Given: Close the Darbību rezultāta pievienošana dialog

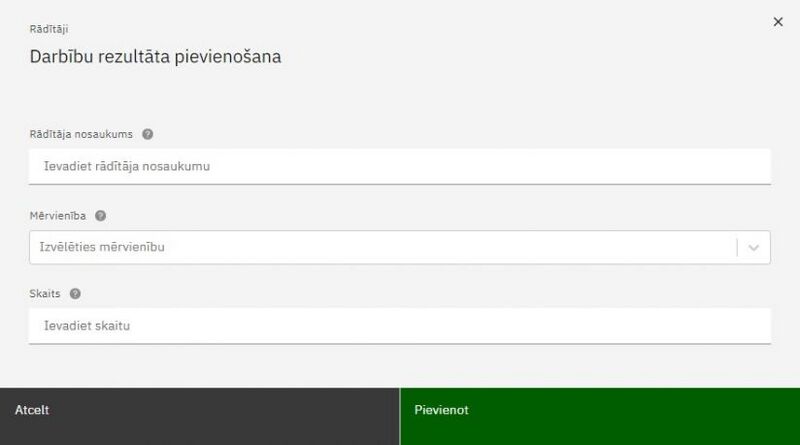Looking at the screenshot, I should click(x=778, y=22).
